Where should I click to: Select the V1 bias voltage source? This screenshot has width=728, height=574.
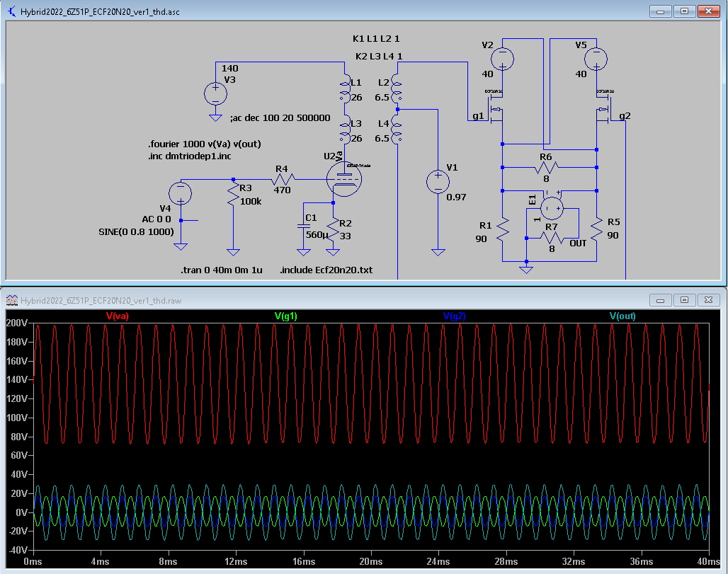click(438, 181)
